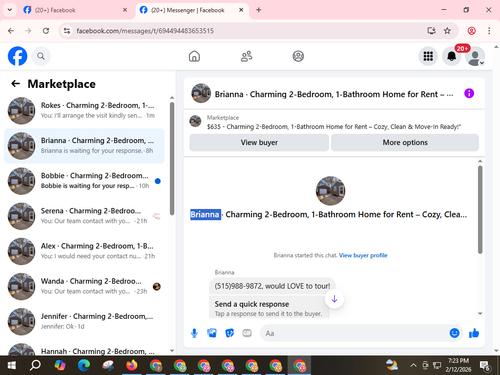Open the View buyer profile link
Screen dimensions: 500x375
[x=363, y=255]
